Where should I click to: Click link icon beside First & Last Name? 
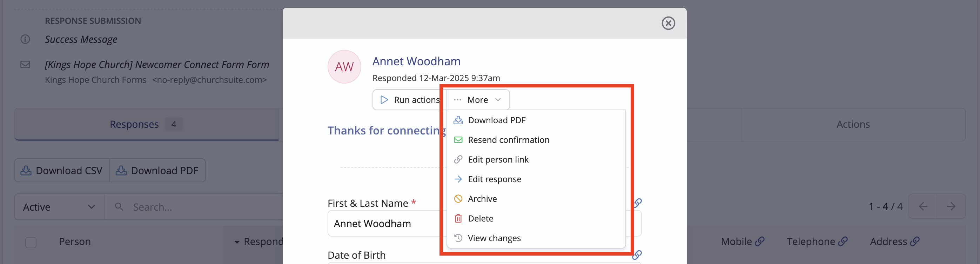(638, 203)
